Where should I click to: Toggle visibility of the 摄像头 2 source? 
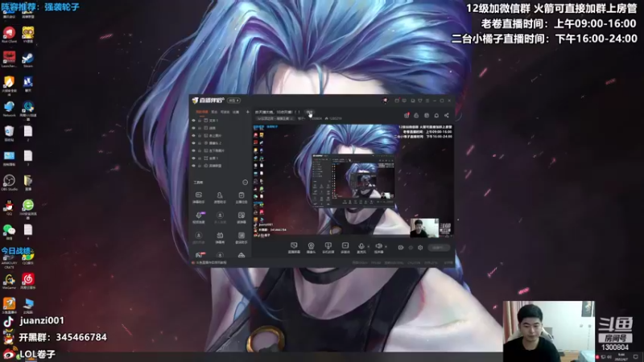tap(193, 143)
